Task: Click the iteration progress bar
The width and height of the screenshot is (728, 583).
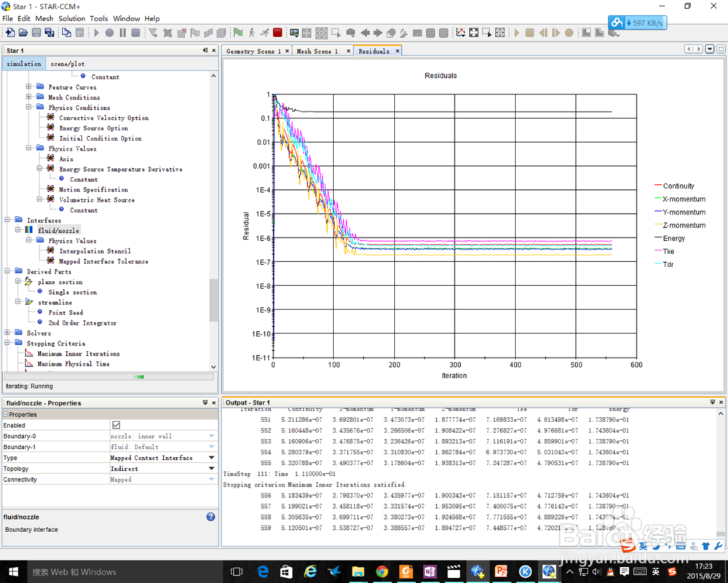Action: tap(109, 377)
